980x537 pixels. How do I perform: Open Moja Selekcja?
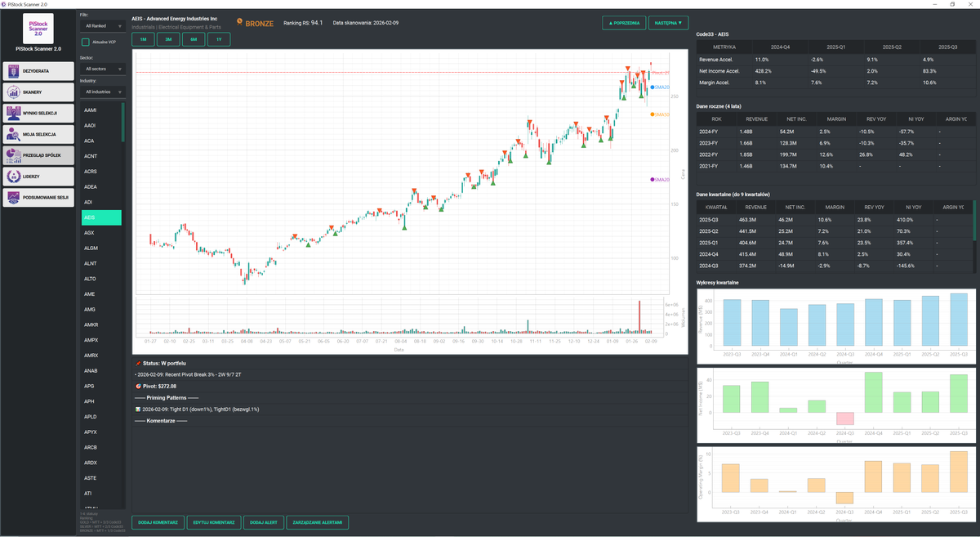click(38, 134)
